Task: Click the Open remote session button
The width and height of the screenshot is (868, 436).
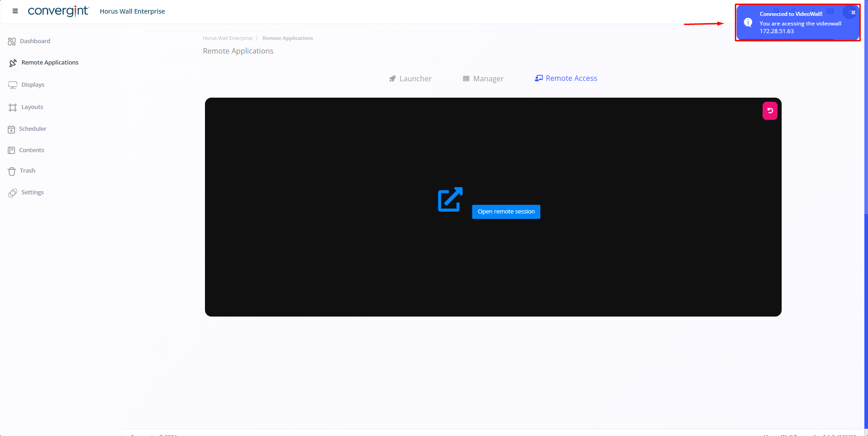Action: [506, 212]
